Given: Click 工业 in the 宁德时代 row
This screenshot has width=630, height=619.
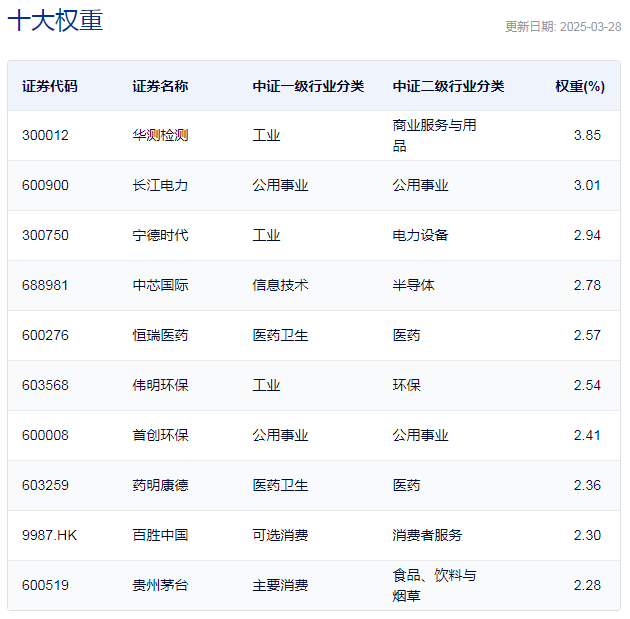Looking at the screenshot, I should pos(266,235).
